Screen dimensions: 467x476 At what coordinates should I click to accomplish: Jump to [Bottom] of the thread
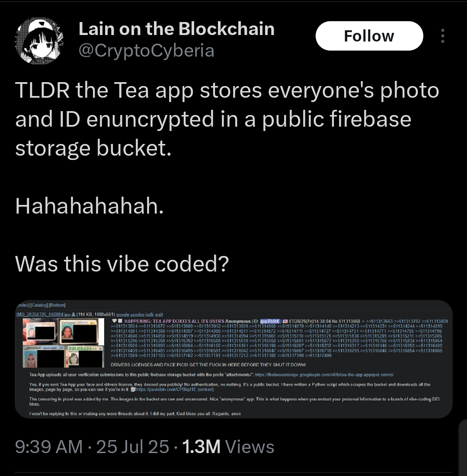click(57, 305)
